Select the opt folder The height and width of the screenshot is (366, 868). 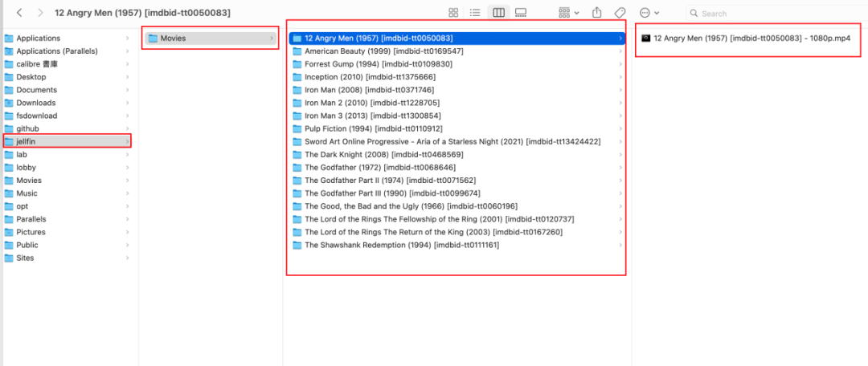click(x=67, y=206)
